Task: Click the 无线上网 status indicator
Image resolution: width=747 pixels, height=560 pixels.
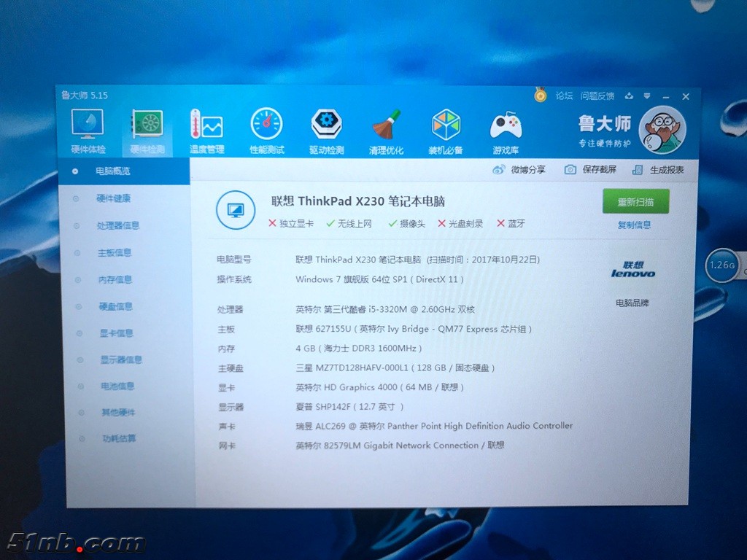Action: tap(349, 223)
